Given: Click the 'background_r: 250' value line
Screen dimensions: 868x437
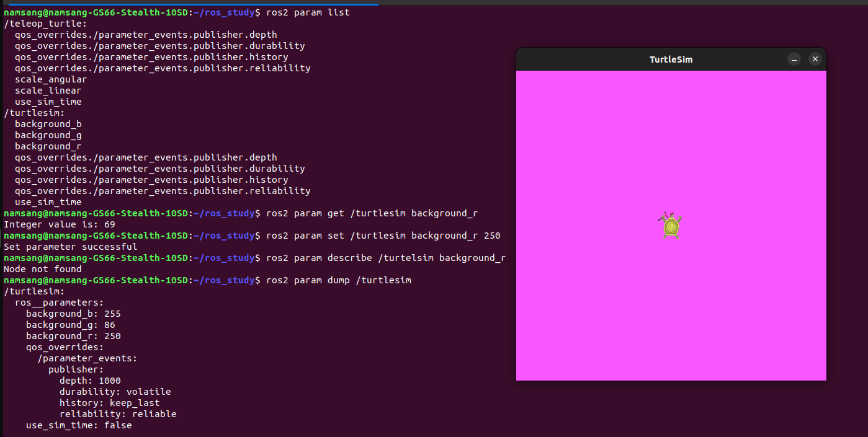Looking at the screenshot, I should point(73,336).
